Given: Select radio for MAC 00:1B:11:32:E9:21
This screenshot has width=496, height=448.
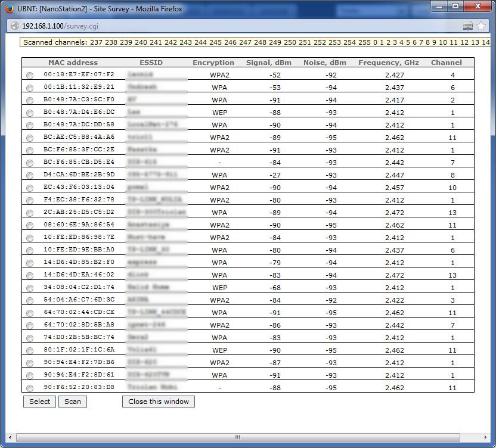Looking at the screenshot, I should click(x=30, y=88).
